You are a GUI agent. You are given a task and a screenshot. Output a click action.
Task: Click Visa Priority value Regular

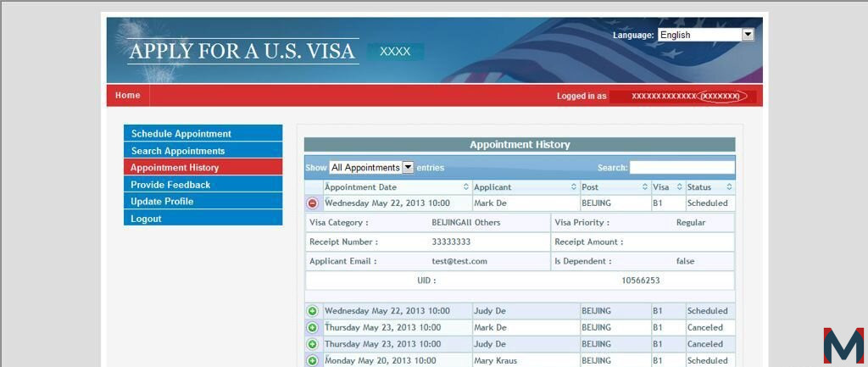pyautogui.click(x=691, y=223)
